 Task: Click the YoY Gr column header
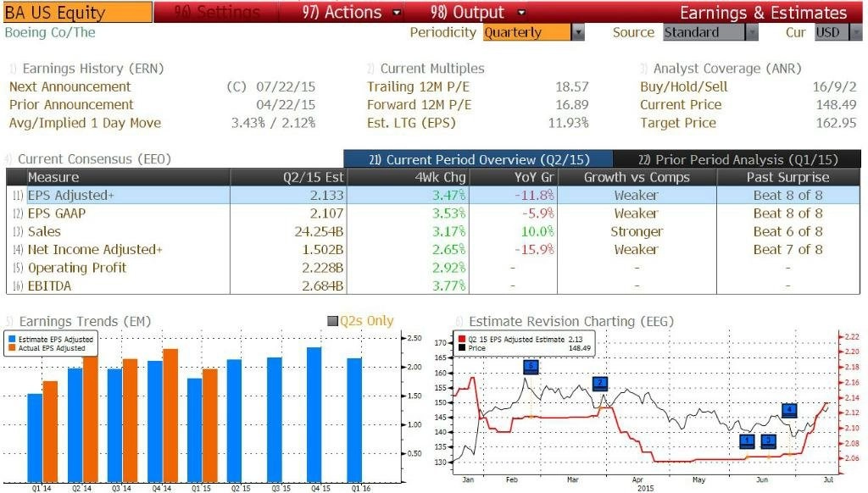pyautogui.click(x=514, y=177)
